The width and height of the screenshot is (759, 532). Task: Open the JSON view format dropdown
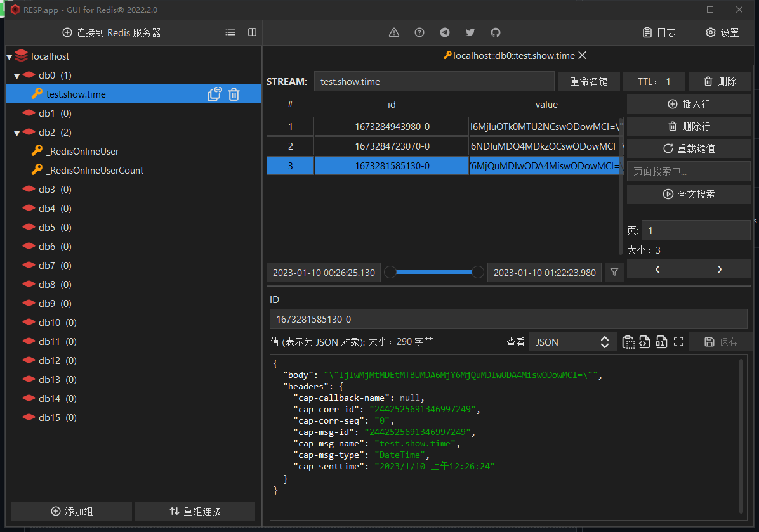pyautogui.click(x=572, y=342)
